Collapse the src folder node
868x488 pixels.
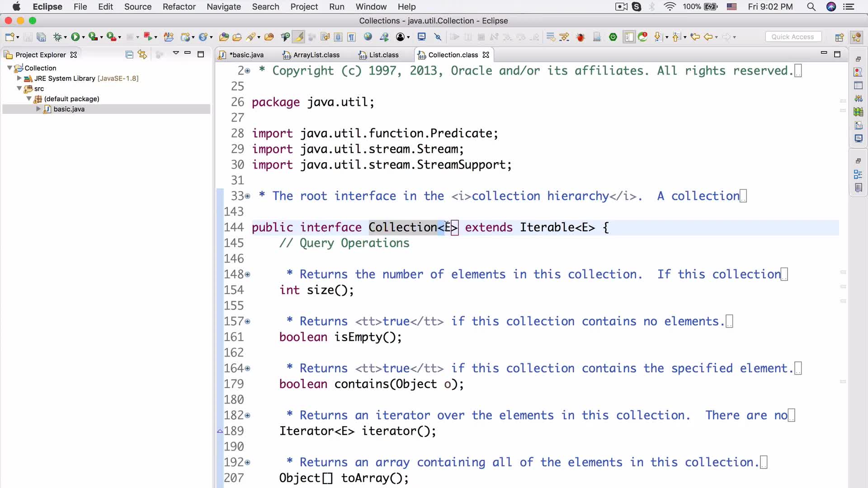tap(19, 89)
